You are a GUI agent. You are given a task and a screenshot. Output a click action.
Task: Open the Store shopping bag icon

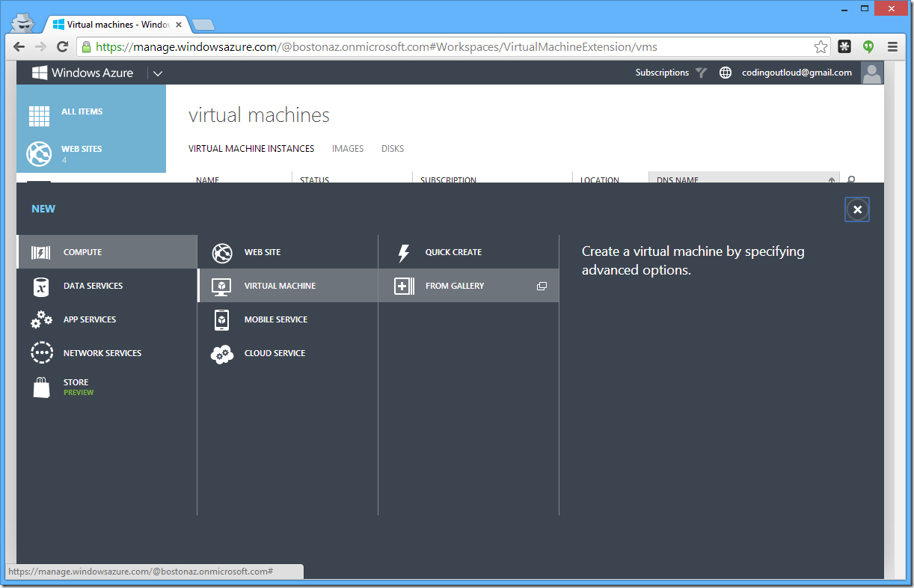click(x=41, y=387)
